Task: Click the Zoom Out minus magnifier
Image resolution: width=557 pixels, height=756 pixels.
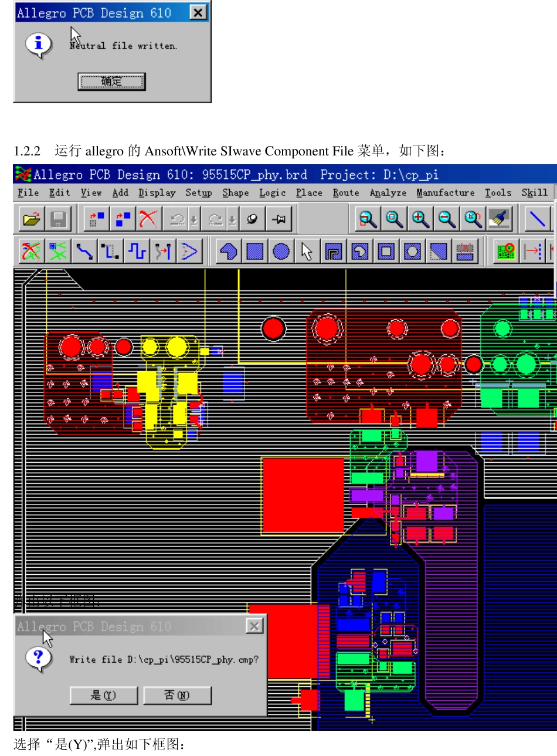Action: point(446,220)
